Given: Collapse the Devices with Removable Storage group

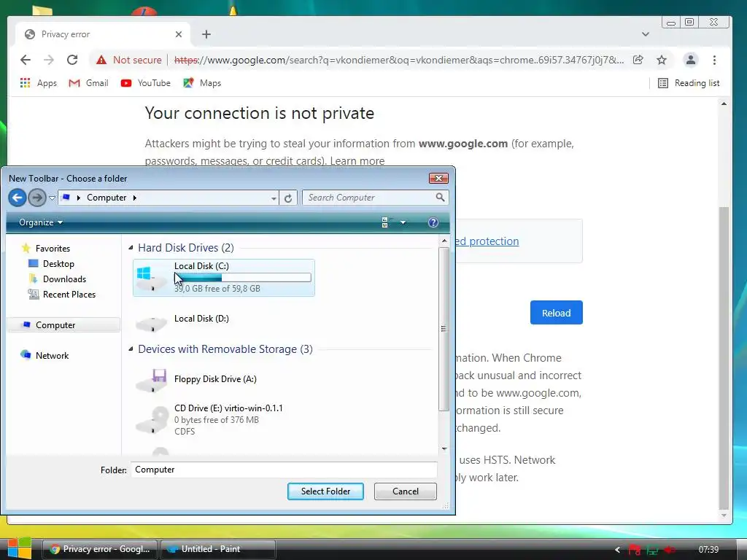Looking at the screenshot, I should coord(131,349).
